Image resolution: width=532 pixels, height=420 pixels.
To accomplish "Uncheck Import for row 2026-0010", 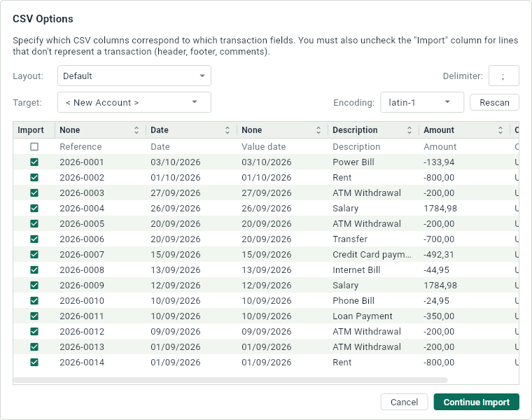I will coord(34,300).
